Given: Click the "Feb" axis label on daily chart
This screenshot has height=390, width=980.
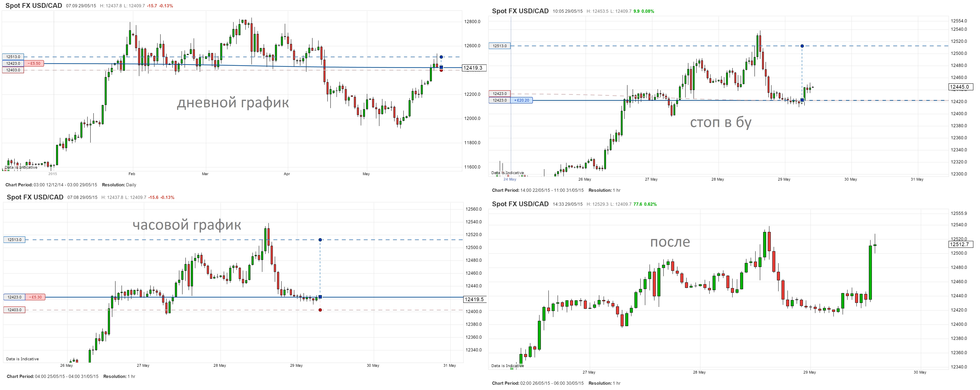Looking at the screenshot, I should click(x=132, y=174).
